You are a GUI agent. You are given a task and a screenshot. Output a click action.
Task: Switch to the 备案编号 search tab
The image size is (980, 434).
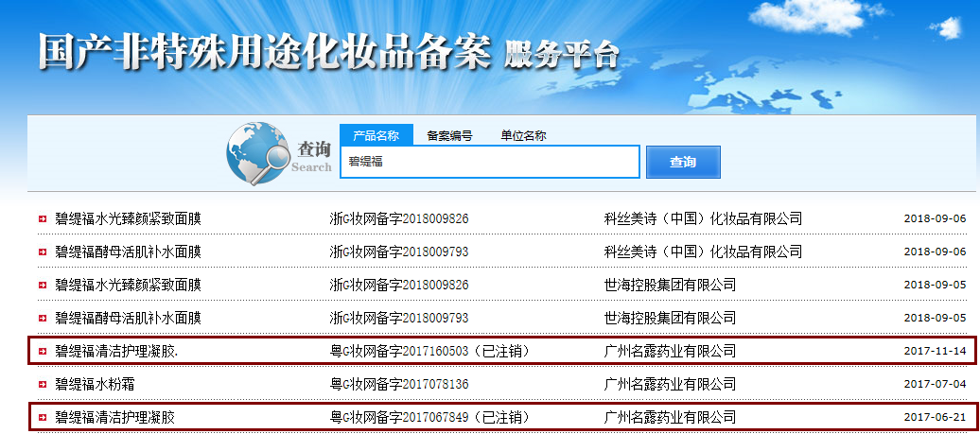click(449, 136)
